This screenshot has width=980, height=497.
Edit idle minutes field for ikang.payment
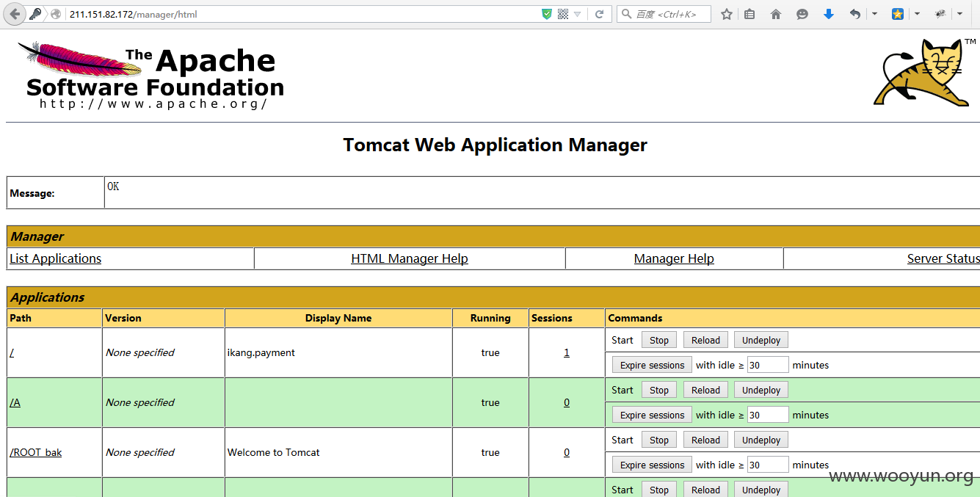(768, 365)
